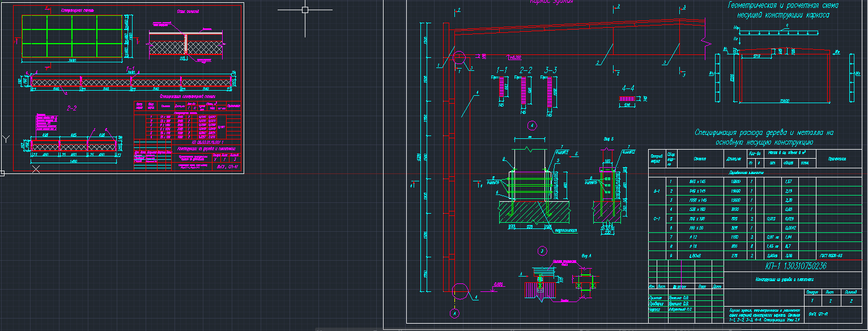
Task: Select section label '3-3' on right sheet
Action: pos(550,70)
